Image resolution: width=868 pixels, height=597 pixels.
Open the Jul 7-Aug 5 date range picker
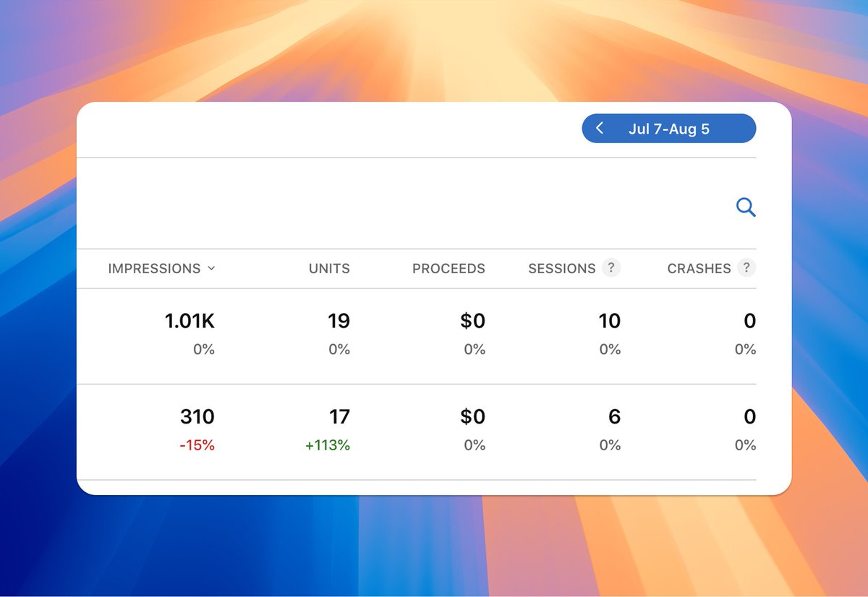pyautogui.click(x=669, y=129)
